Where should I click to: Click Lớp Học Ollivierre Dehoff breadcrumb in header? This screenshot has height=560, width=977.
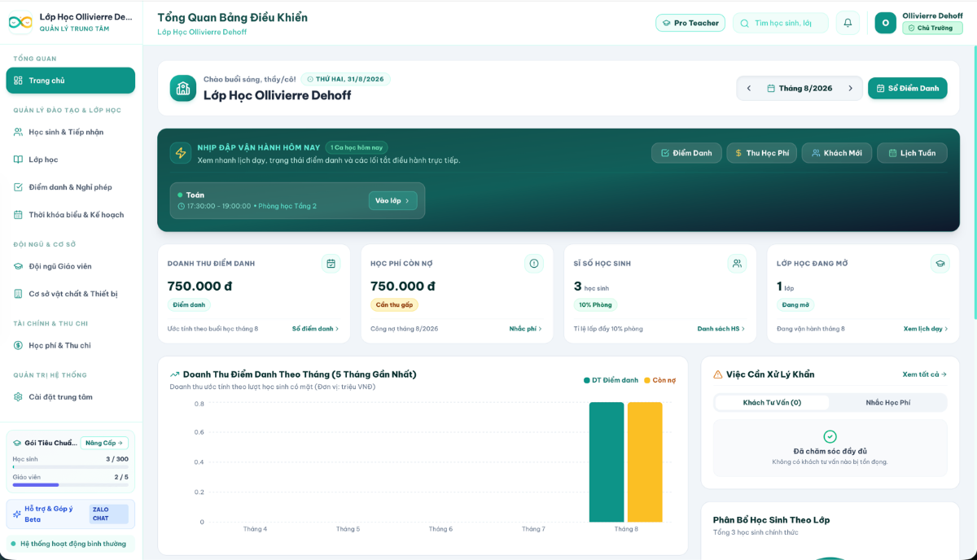click(x=202, y=33)
